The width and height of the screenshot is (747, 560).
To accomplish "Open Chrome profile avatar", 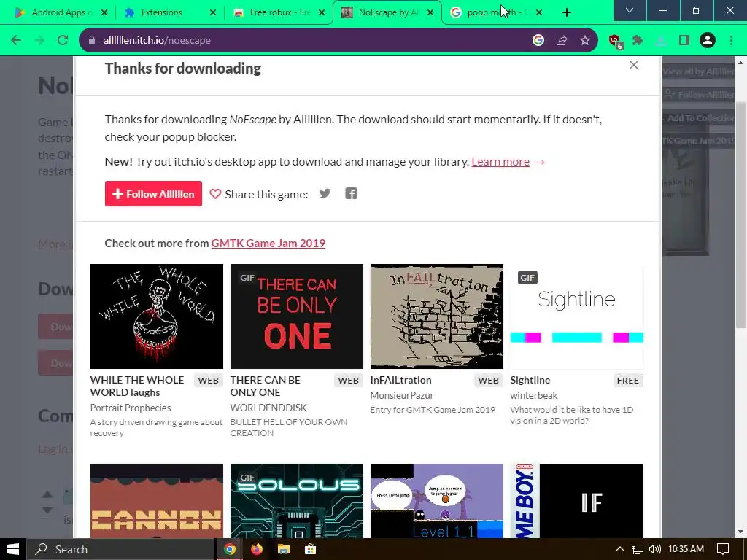I will coord(708,41).
